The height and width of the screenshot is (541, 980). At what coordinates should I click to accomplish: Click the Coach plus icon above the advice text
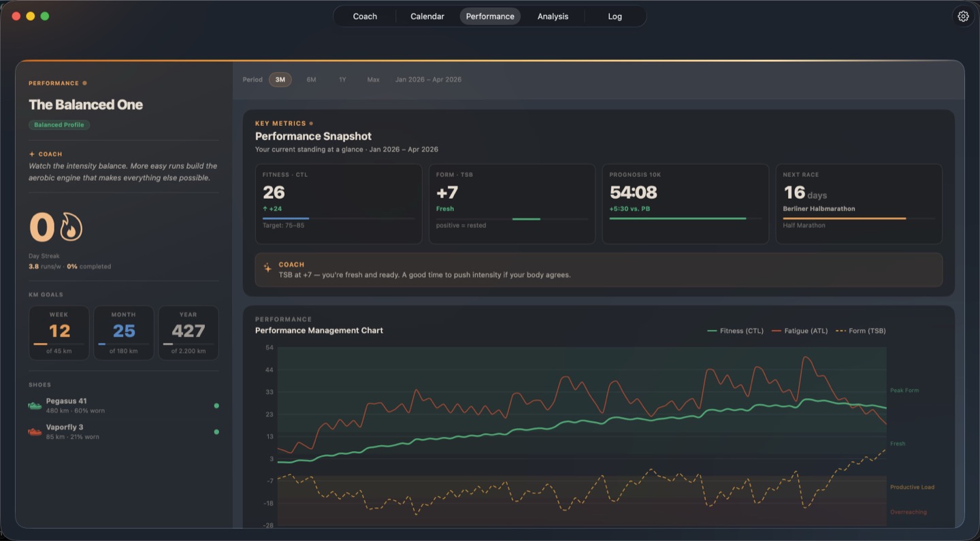(x=31, y=154)
